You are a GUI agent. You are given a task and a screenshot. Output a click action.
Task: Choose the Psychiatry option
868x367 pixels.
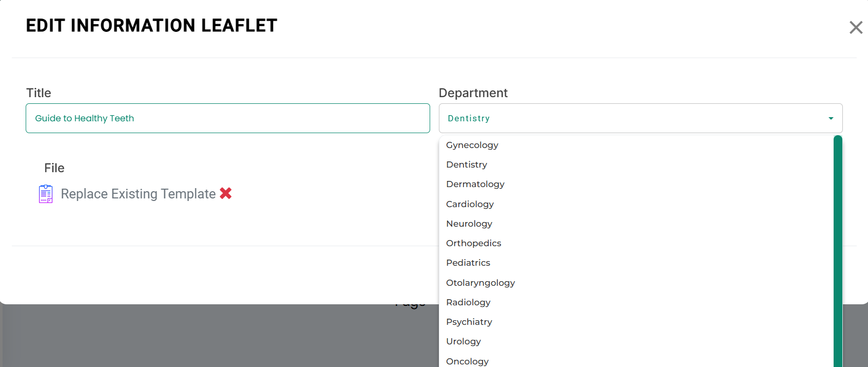click(x=469, y=322)
